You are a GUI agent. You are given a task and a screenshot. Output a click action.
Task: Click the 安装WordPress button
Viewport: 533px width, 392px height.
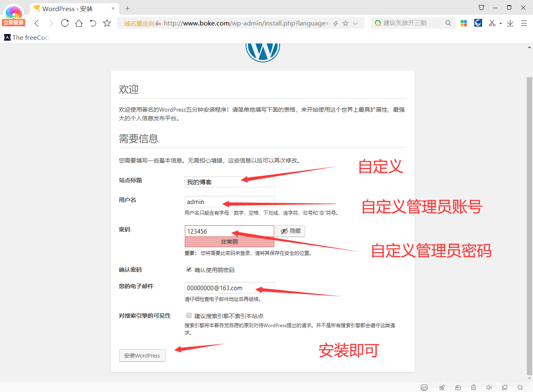tap(142, 355)
